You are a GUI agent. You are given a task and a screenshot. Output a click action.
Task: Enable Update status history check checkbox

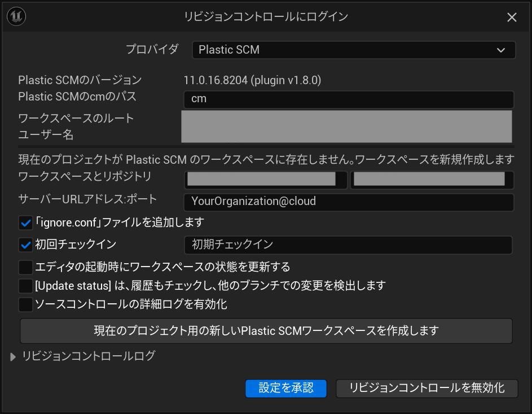click(x=25, y=286)
